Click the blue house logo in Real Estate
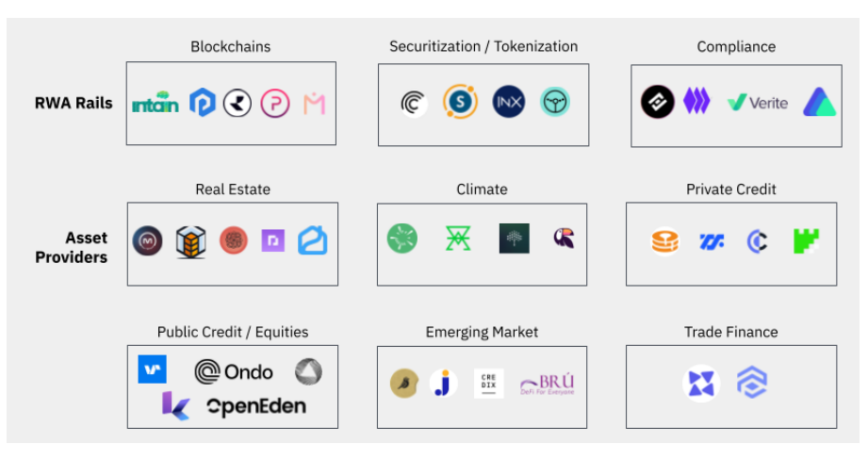This screenshot has width=868, height=460. pos(313,240)
